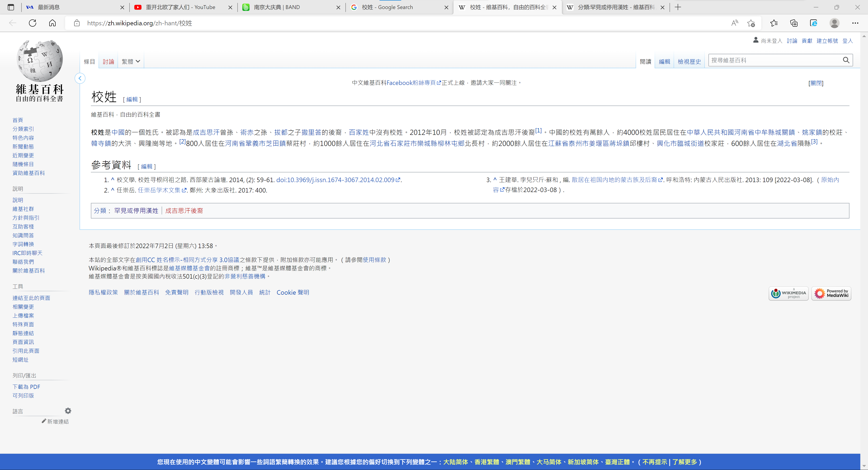Add this page to favorites star icon
This screenshot has height=470, width=868.
tap(751, 23)
